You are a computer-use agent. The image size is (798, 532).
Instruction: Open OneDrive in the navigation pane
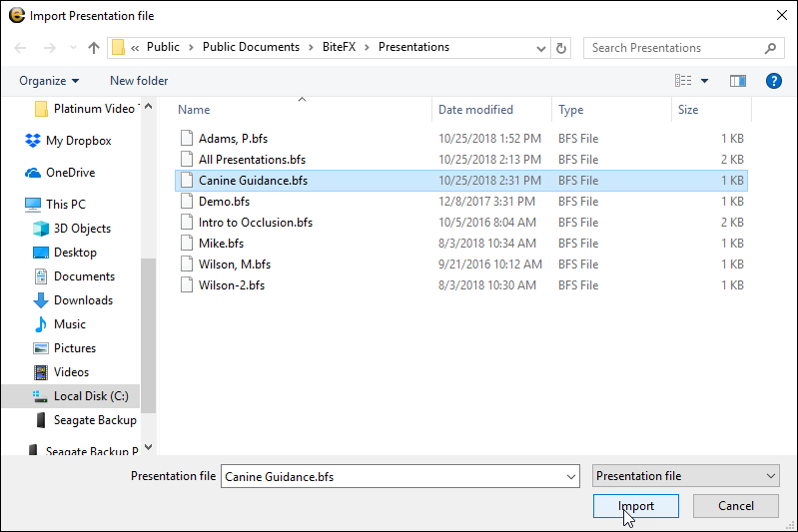[x=70, y=173]
